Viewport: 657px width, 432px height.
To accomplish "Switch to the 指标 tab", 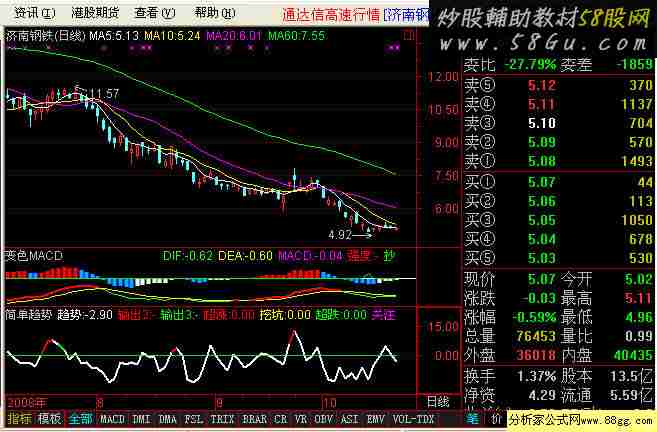I will click(19, 419).
